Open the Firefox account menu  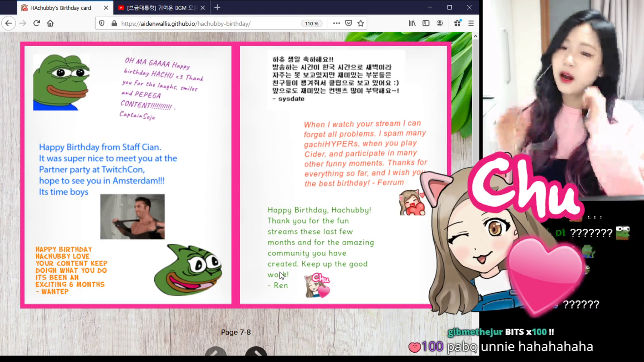point(440,23)
